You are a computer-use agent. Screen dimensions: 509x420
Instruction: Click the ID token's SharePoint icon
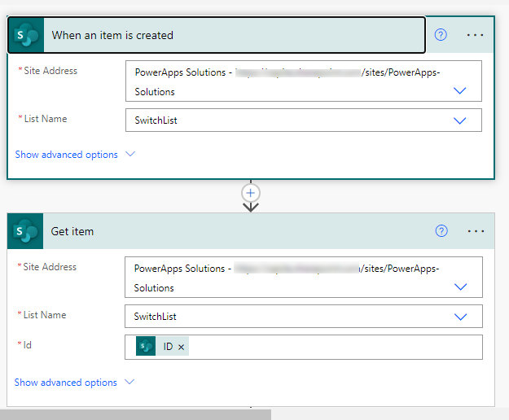pyautogui.click(x=146, y=346)
